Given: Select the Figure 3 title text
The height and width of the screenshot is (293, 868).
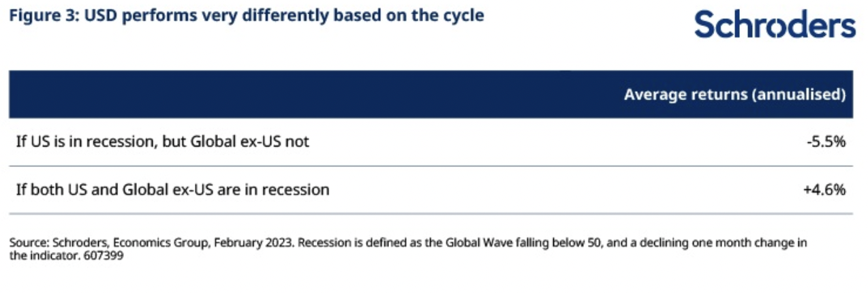Looking at the screenshot, I should pyautogui.click(x=247, y=16).
